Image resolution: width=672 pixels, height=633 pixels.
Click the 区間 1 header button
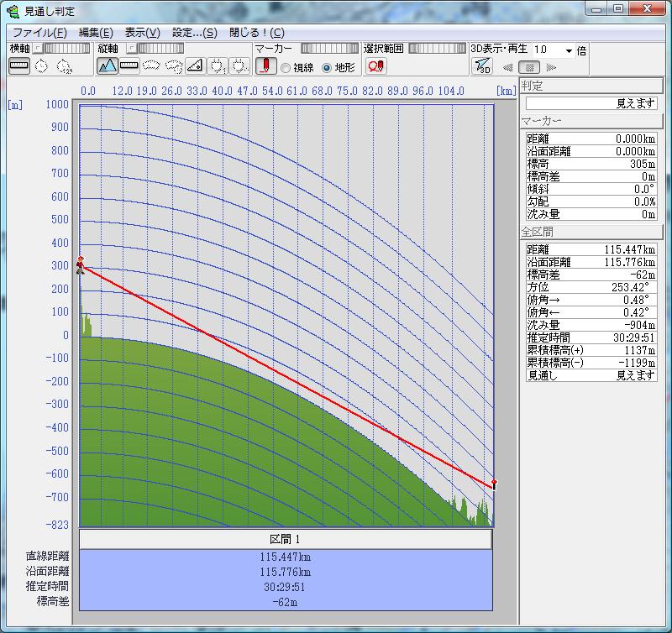click(x=286, y=539)
